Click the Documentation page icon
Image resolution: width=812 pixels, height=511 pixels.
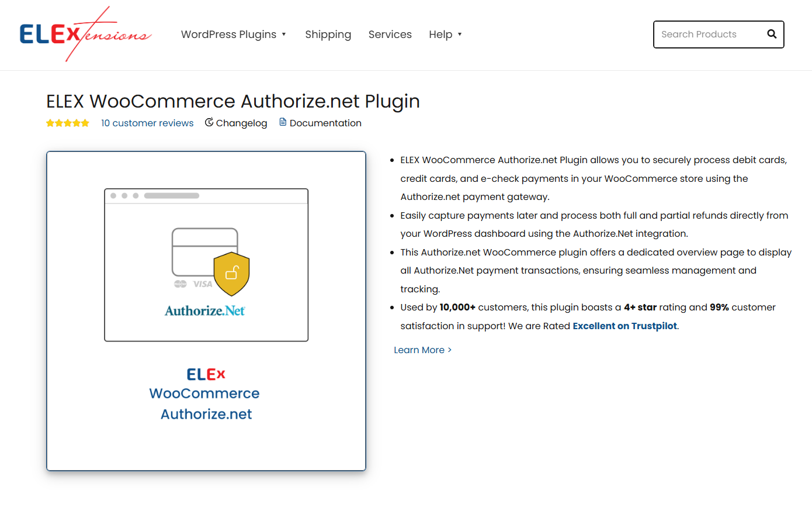click(x=283, y=122)
